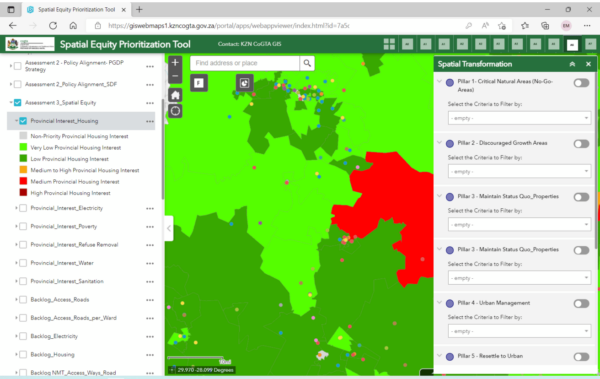Open the F widget button on map
600x379 pixels.
[199, 83]
